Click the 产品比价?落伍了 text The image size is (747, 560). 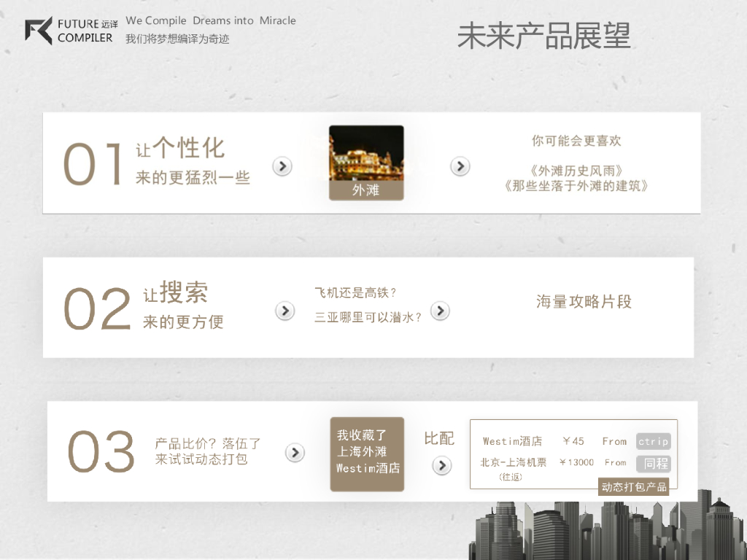pyautogui.click(x=208, y=444)
